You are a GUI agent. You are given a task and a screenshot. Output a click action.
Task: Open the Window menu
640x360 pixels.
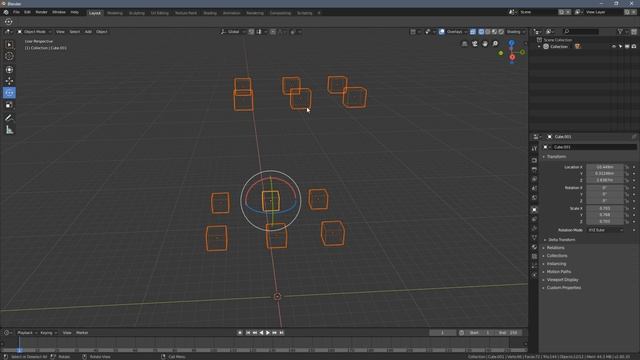[59, 12]
